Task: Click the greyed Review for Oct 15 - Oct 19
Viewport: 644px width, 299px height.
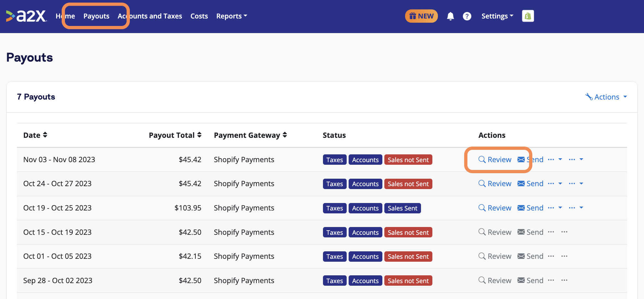Action: pyautogui.click(x=495, y=232)
